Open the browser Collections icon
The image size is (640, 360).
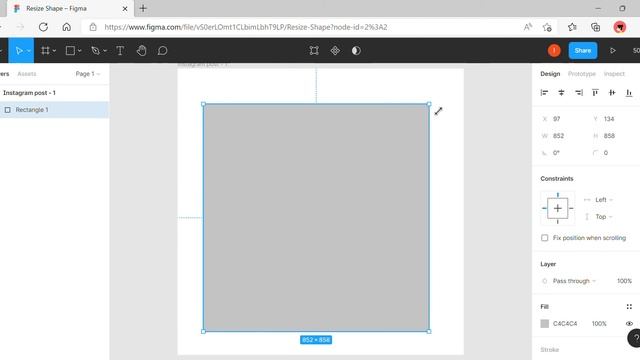(x=596, y=27)
